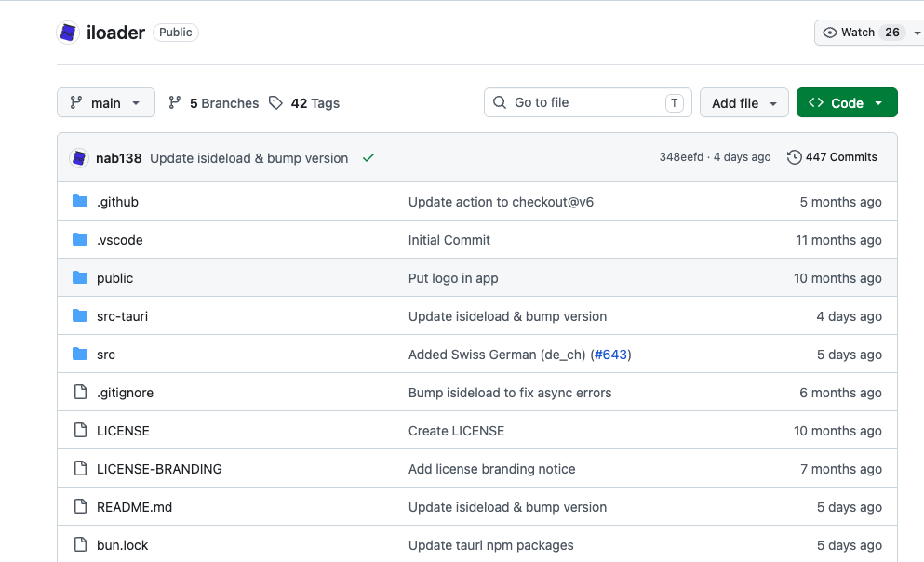Open commit Update action to checkout@v6
Screen dimensions: 924x562
[501, 202]
